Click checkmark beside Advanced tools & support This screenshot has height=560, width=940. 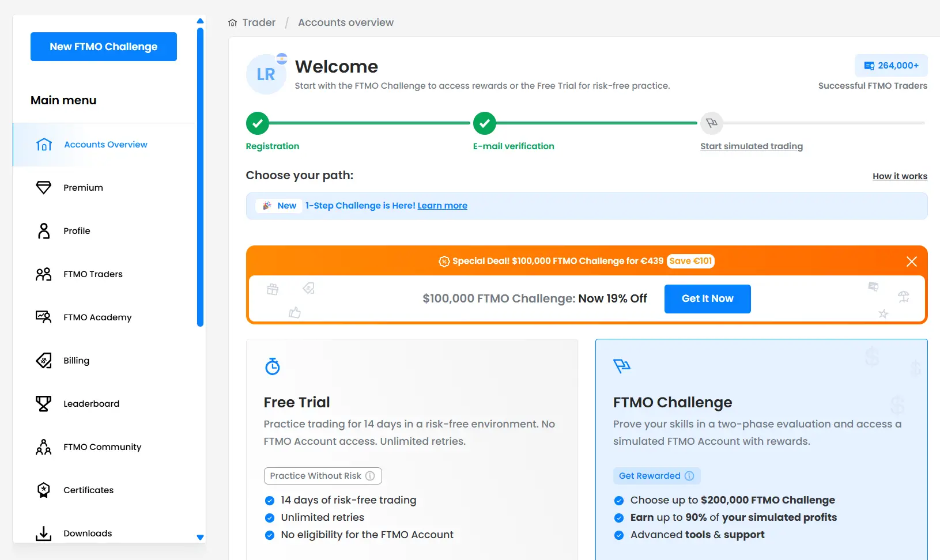pos(619,535)
